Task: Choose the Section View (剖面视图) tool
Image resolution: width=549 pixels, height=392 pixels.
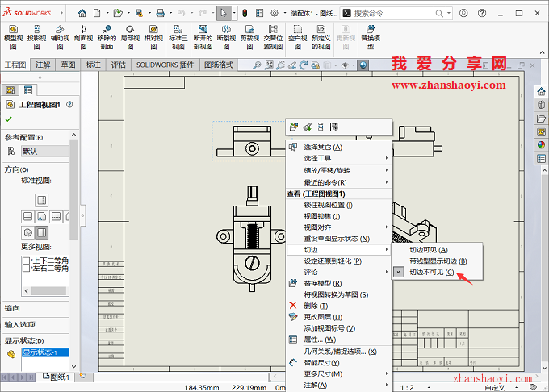Action: [83, 37]
